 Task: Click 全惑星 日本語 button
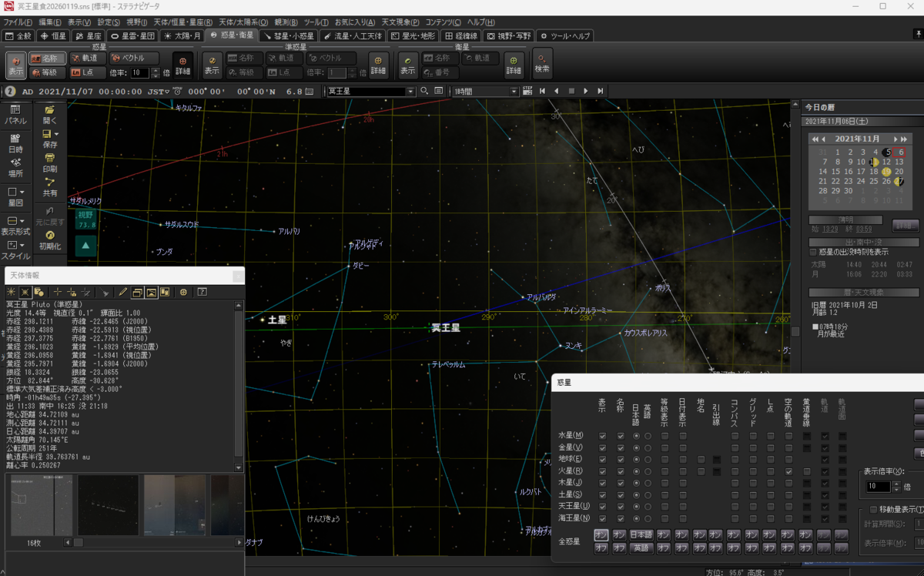641,534
